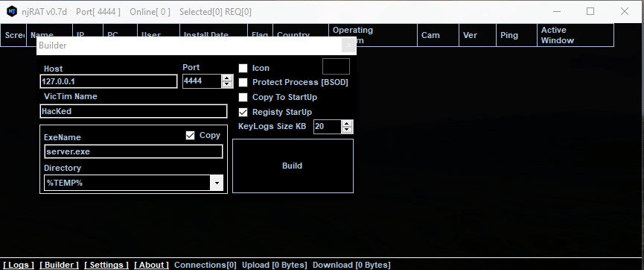Viewport: 644px width, 270px height.
Task: Expand the Directory dropdown showing %TEMP%
Action: [217, 183]
